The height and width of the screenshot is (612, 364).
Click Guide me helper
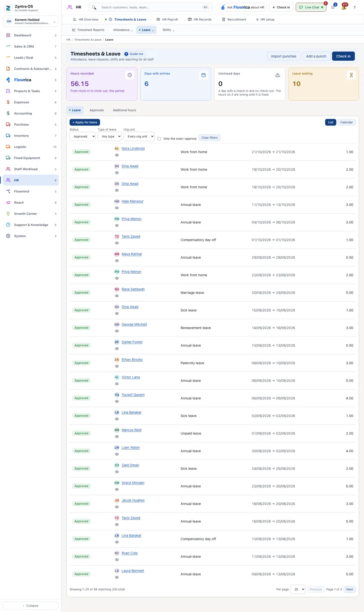click(134, 54)
